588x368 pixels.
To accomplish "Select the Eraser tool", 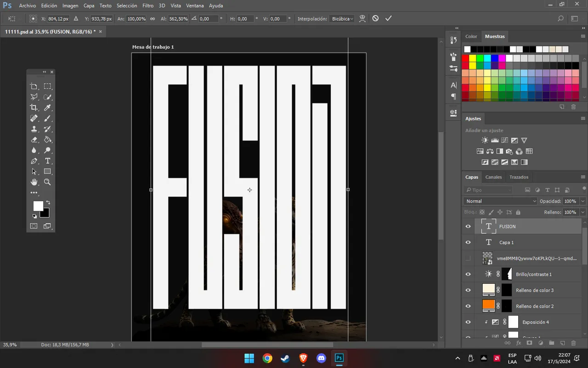I will click(x=34, y=140).
